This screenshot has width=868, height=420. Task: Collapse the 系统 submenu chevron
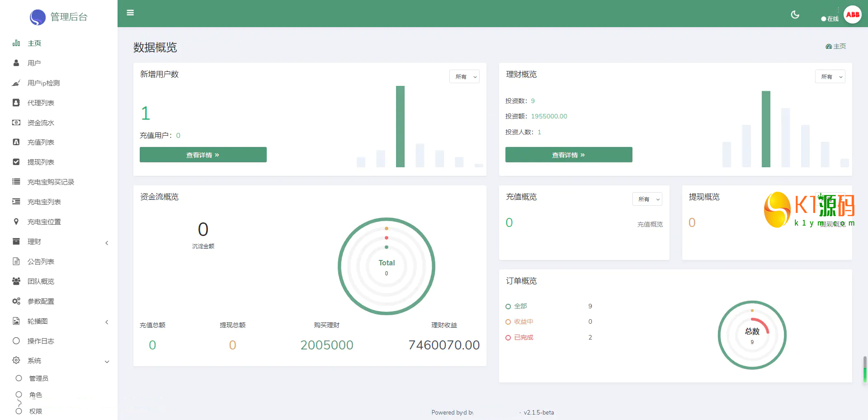[x=107, y=362]
